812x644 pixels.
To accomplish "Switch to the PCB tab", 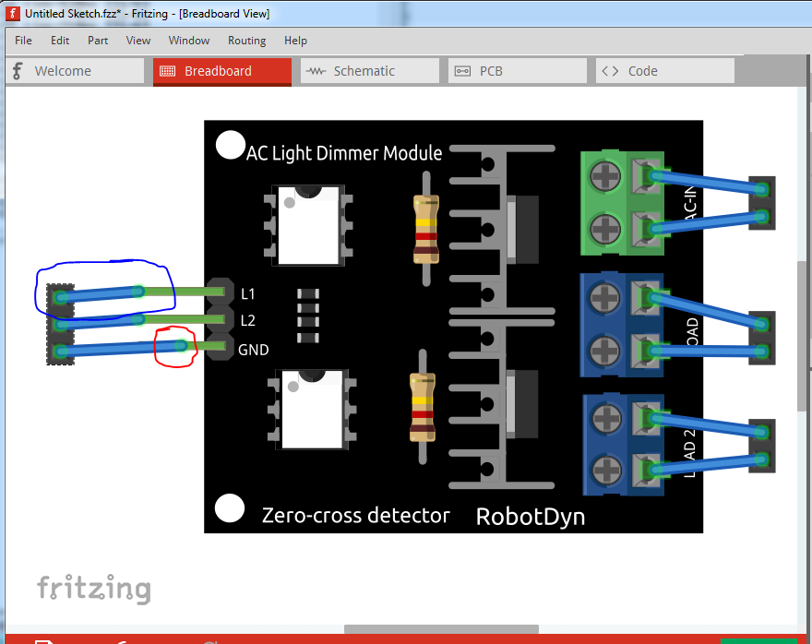I will (x=518, y=71).
